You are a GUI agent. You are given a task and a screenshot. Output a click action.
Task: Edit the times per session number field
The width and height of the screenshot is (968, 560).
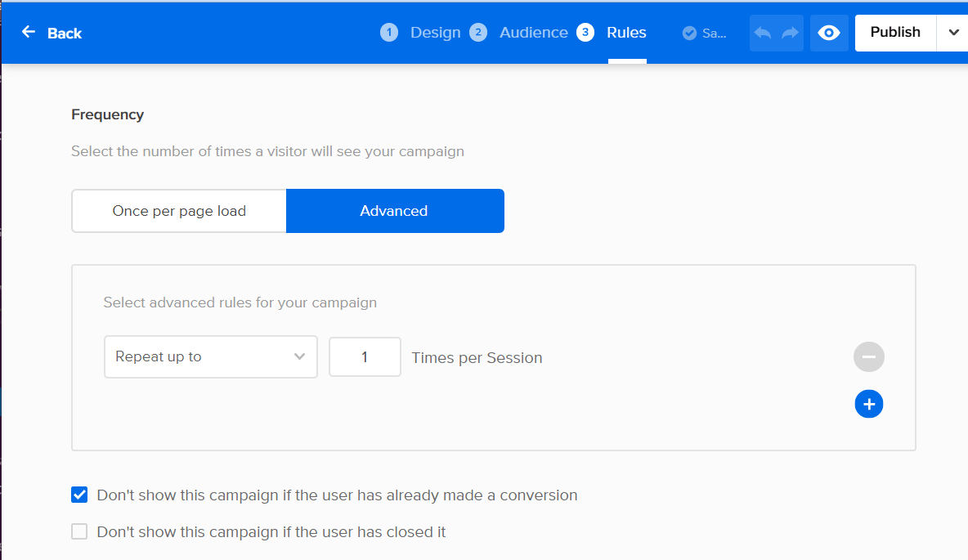click(365, 357)
